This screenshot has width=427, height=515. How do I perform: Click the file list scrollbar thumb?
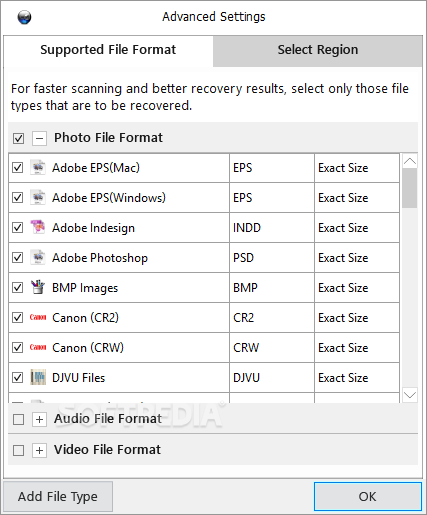(409, 188)
